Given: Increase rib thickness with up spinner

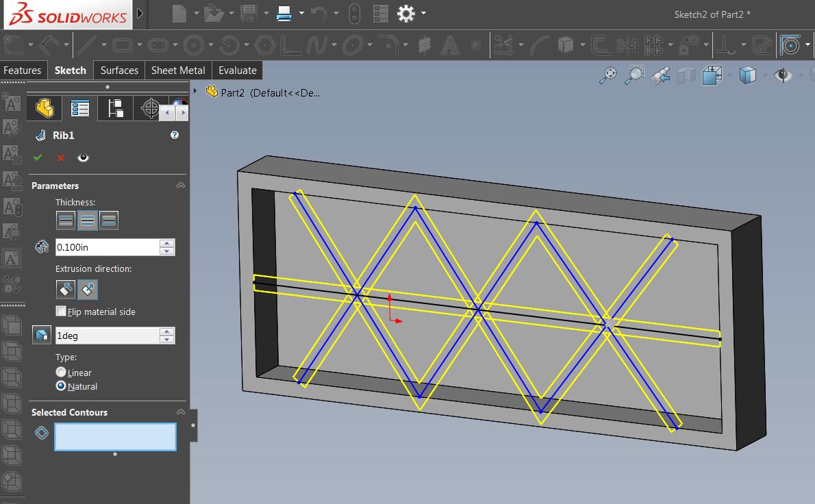Looking at the screenshot, I should [x=167, y=243].
